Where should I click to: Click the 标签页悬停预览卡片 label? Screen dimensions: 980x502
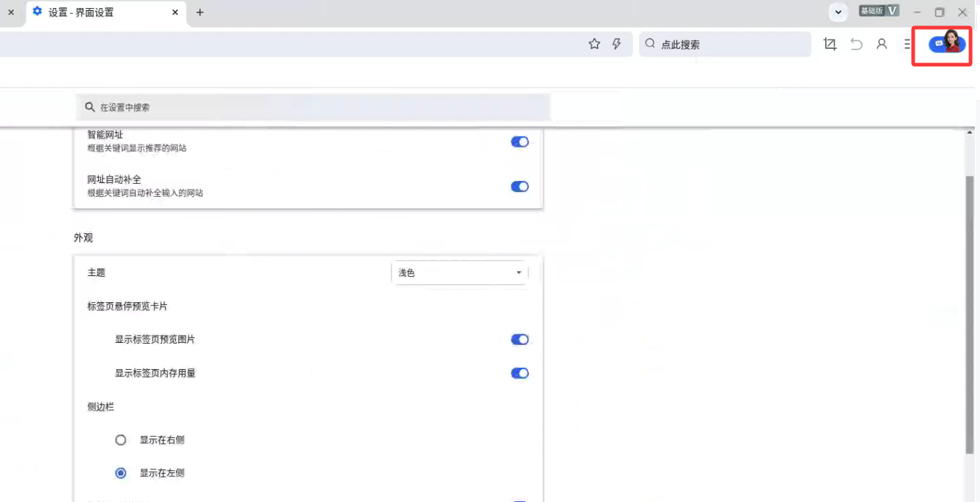click(127, 306)
